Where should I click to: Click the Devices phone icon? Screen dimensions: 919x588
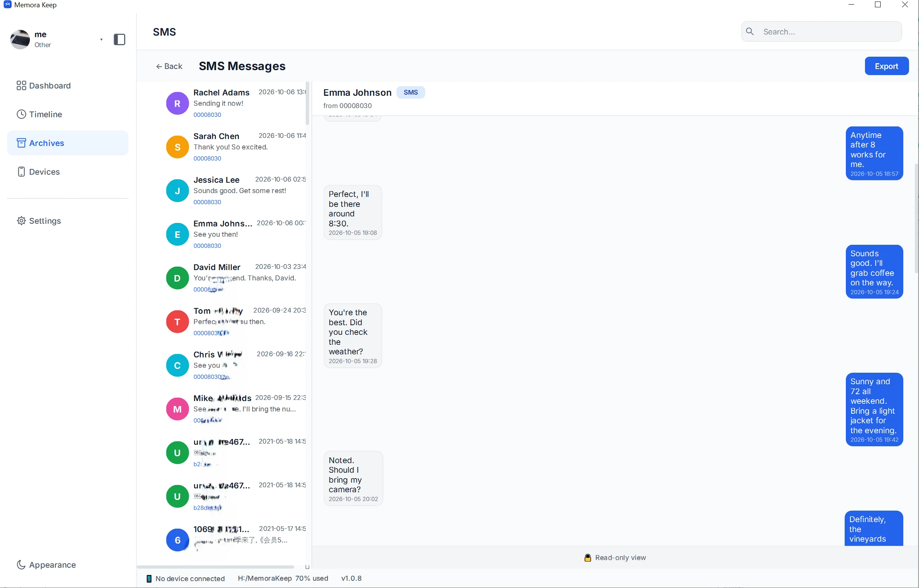coord(21,172)
